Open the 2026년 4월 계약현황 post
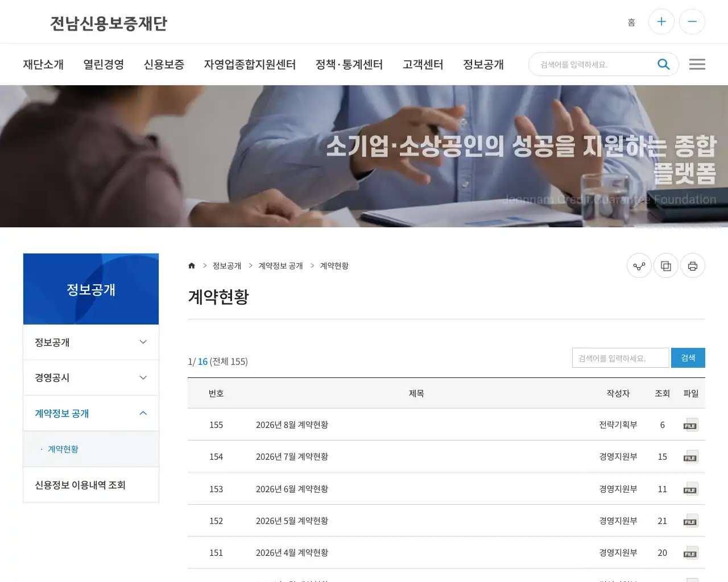The width and height of the screenshot is (728, 582). click(x=292, y=552)
